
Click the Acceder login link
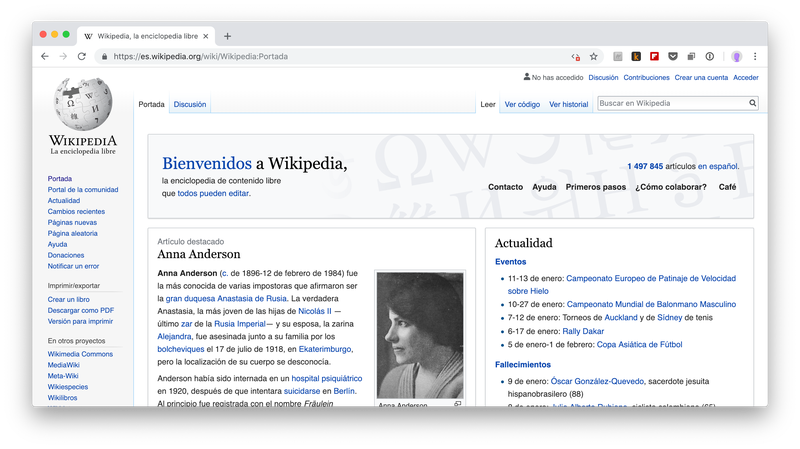click(x=746, y=78)
